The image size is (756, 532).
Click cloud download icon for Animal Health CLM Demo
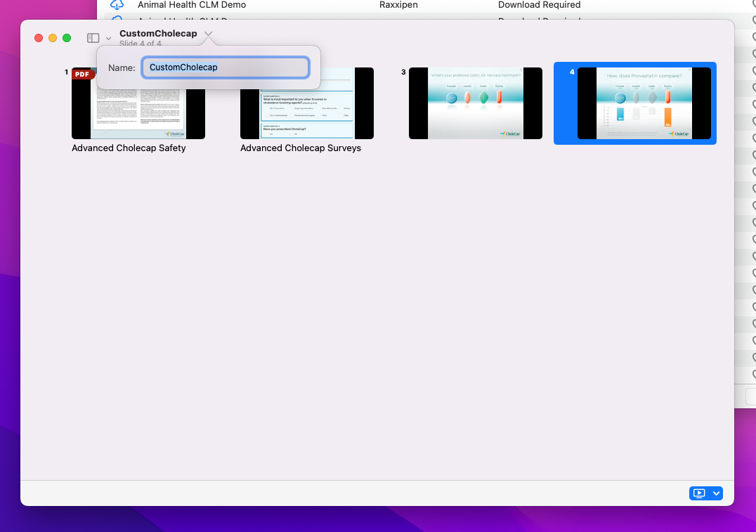pyautogui.click(x=117, y=5)
